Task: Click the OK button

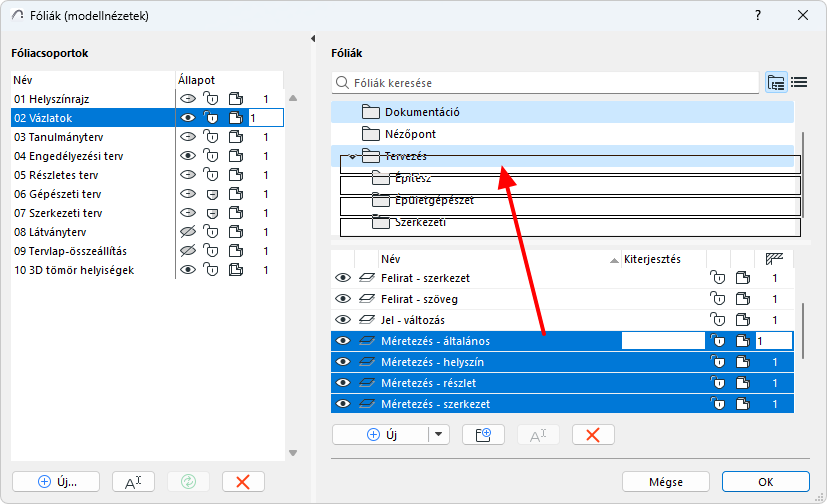Action: (765, 482)
